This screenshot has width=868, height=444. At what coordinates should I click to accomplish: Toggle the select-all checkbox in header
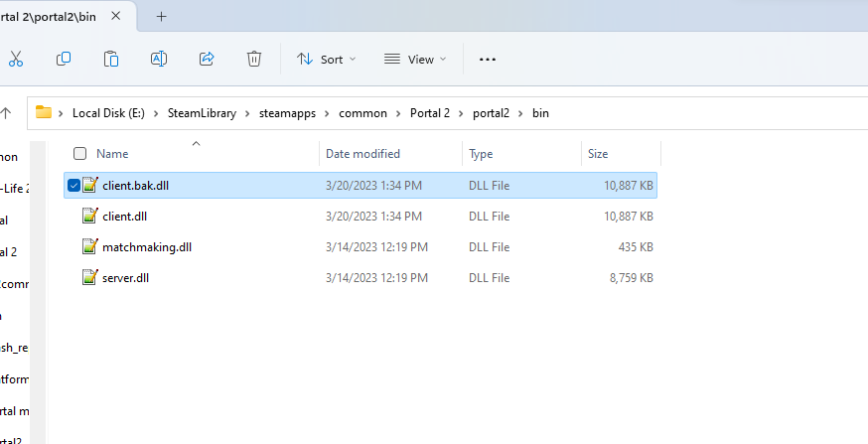(79, 153)
